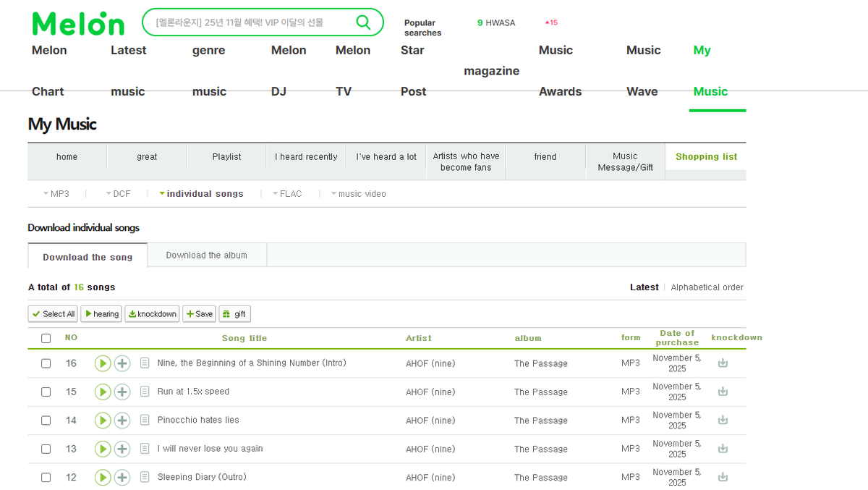Switch to the Playlist tab
Viewport: 868px width, 490px height.
point(226,157)
